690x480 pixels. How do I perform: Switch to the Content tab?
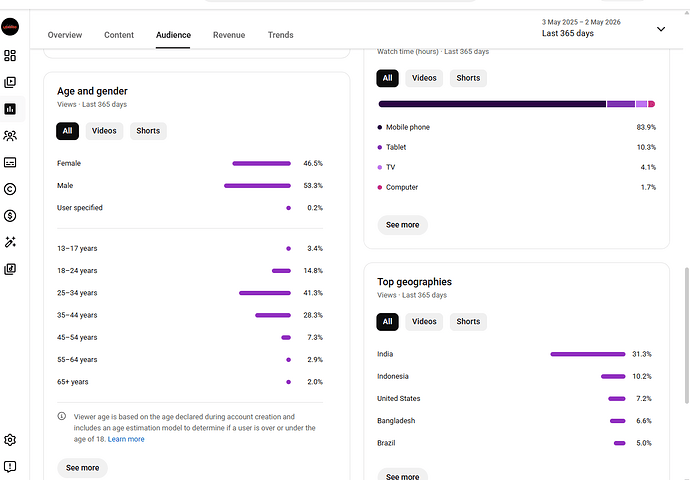[119, 35]
